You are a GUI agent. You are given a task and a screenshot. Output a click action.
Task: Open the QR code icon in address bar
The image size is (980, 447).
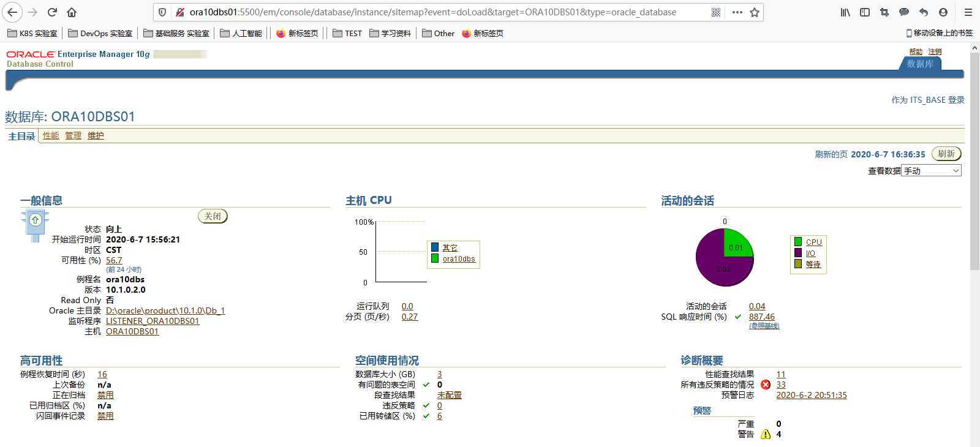(716, 12)
